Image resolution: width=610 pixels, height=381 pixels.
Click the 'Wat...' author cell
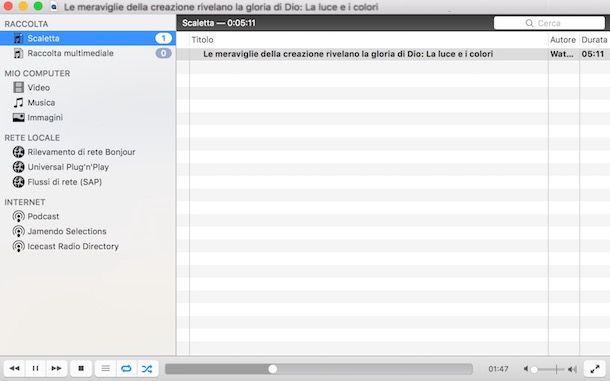tap(562, 54)
